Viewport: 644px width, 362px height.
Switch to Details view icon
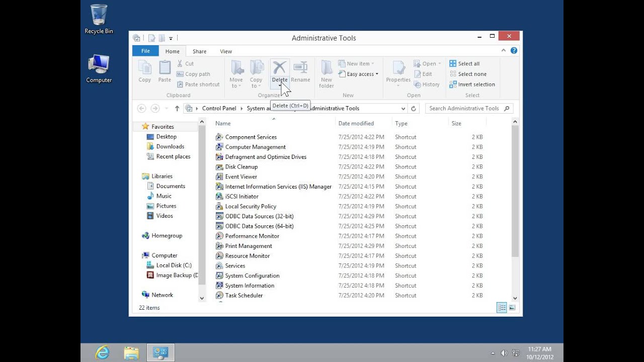[502, 308]
